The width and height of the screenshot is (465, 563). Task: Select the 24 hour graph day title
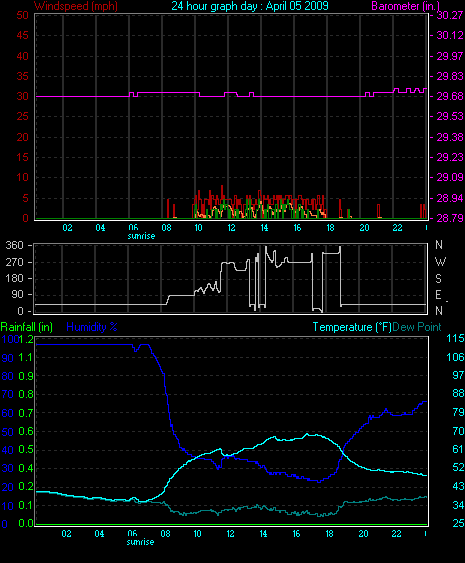tap(250, 6)
